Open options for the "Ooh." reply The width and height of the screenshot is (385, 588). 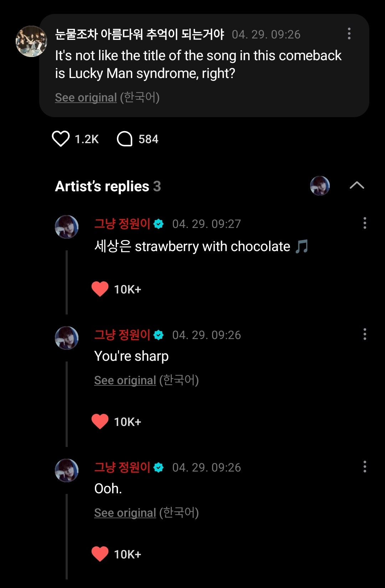point(364,467)
